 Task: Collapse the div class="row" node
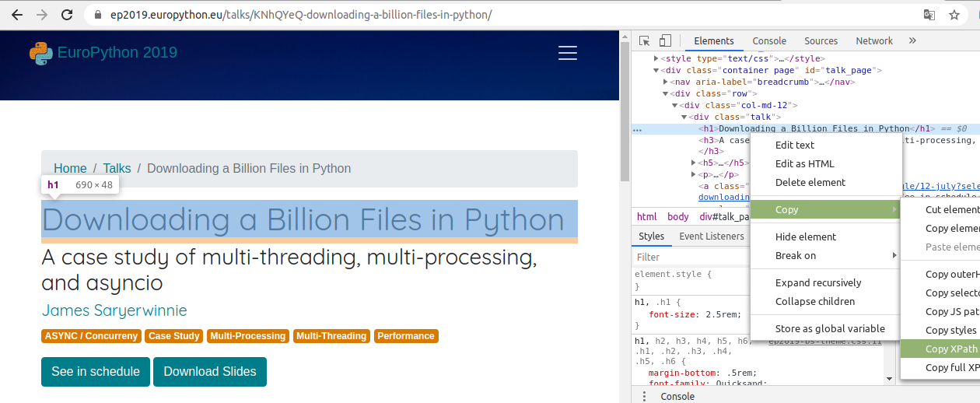(x=666, y=93)
